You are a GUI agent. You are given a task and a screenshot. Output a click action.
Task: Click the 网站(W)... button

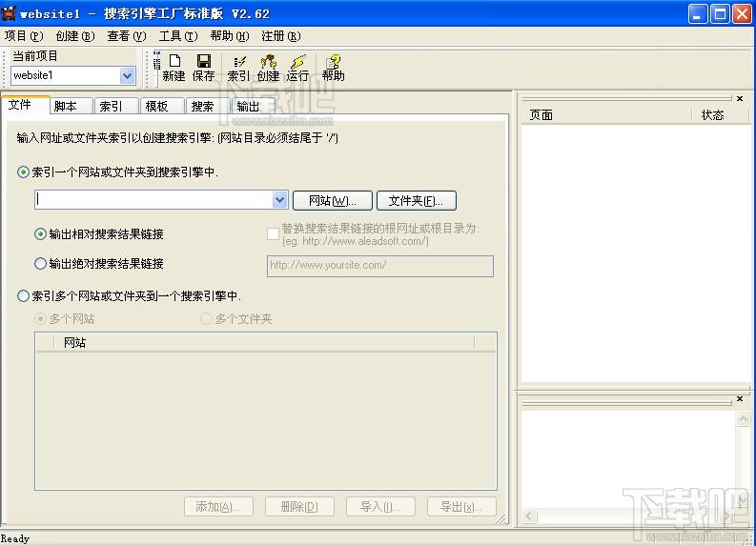[332, 201]
